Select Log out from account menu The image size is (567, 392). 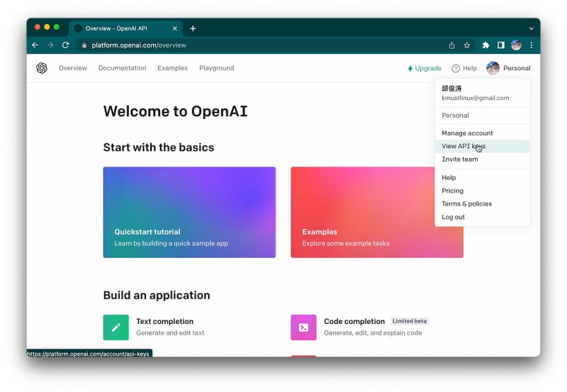tap(453, 217)
